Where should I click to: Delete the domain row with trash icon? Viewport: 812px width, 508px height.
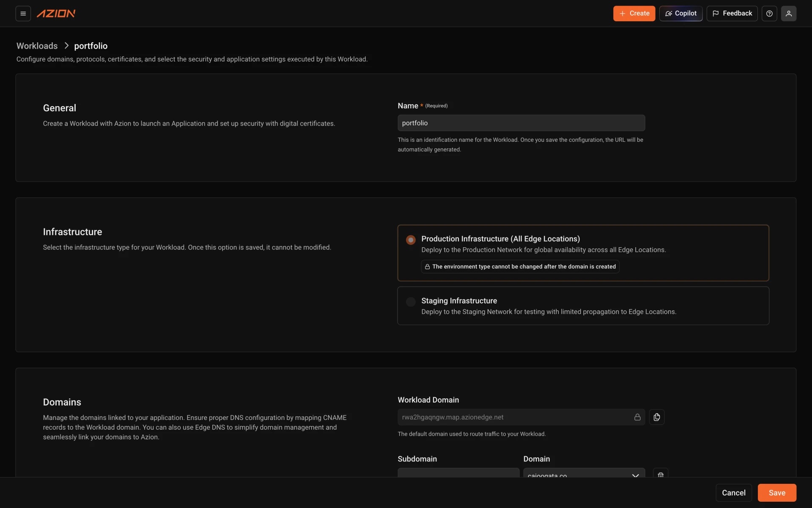tap(661, 474)
